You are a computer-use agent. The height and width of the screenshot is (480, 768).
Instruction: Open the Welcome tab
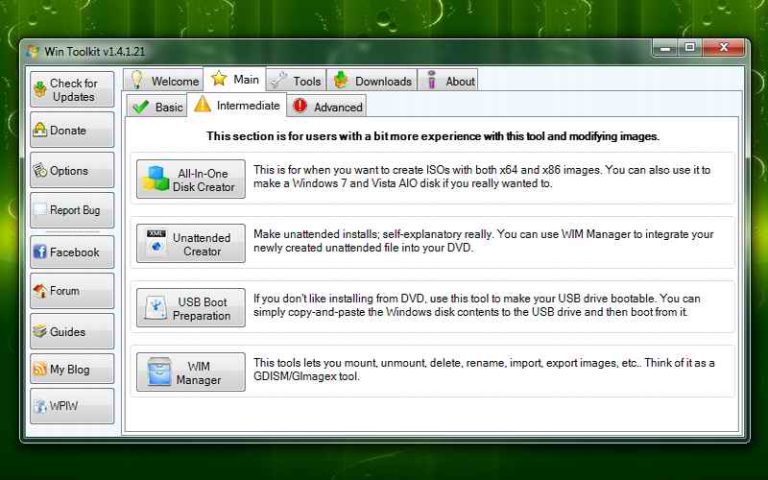[163, 81]
